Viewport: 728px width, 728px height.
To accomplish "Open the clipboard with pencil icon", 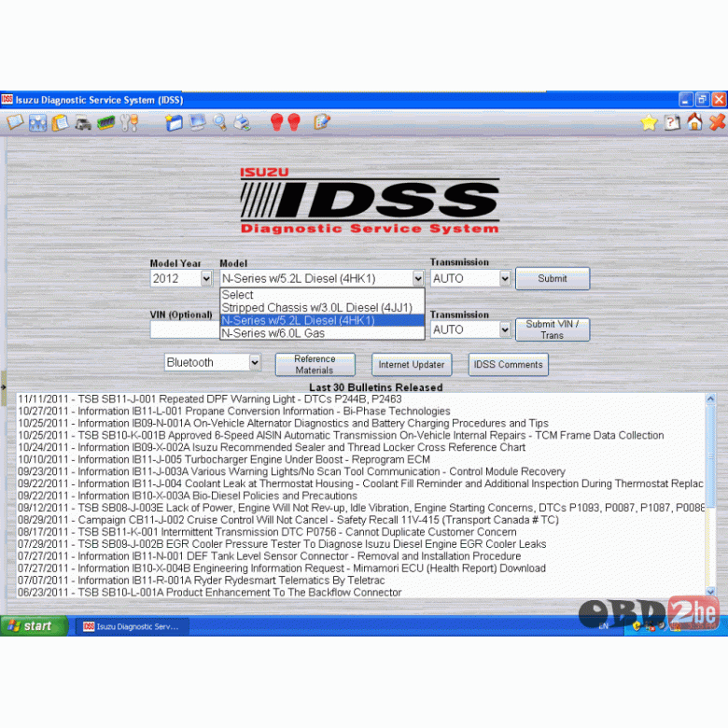I will (322, 122).
